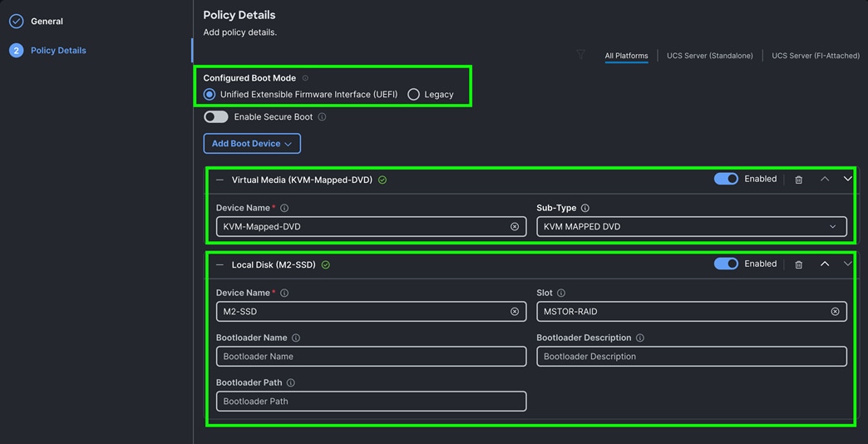This screenshot has height=444, width=868.
Task: Switch to UCS Server (Standalone) tab
Action: pos(710,56)
